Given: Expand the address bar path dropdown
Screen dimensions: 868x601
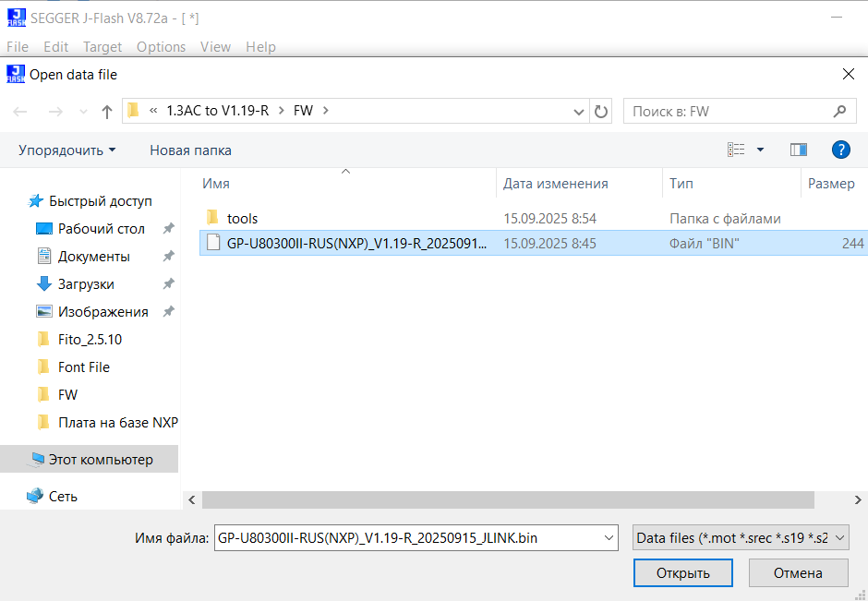Looking at the screenshot, I should tap(579, 110).
